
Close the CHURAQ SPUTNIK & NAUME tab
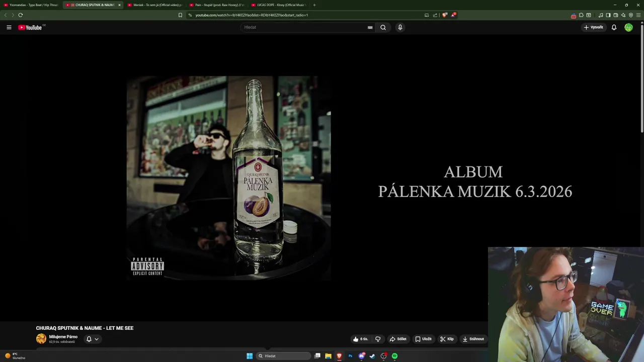(119, 5)
